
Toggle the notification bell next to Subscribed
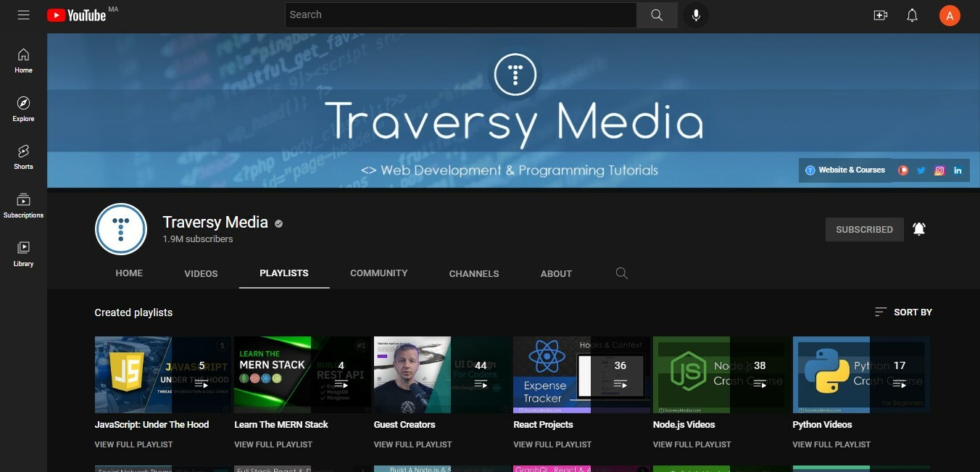[x=919, y=228]
